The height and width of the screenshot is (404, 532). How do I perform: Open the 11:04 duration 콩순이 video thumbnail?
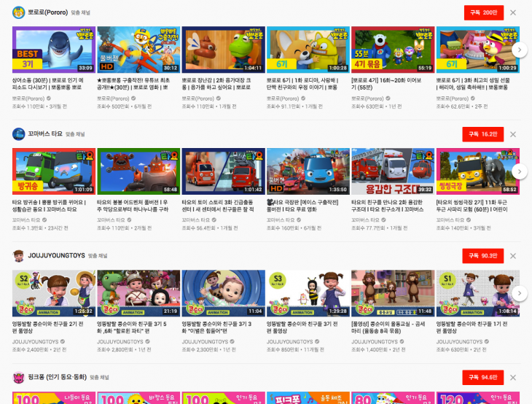click(223, 292)
